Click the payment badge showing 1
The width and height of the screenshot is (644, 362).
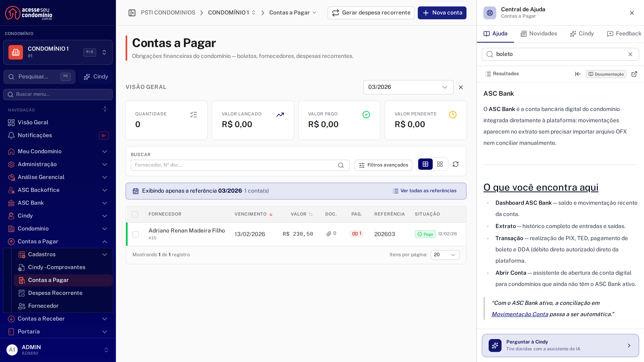coord(357,233)
